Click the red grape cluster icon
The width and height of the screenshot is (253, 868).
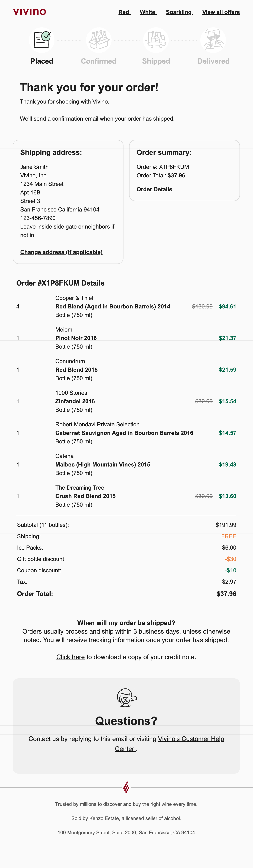(126, 787)
